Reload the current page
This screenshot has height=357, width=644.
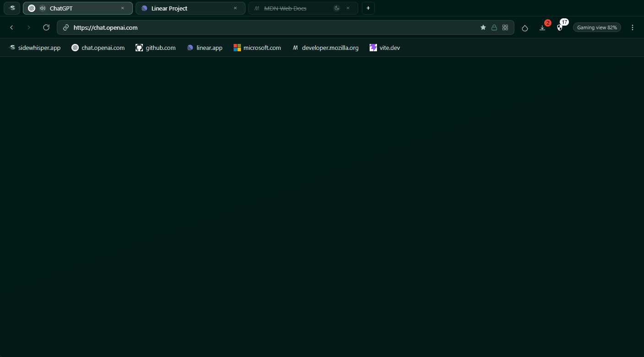click(46, 27)
